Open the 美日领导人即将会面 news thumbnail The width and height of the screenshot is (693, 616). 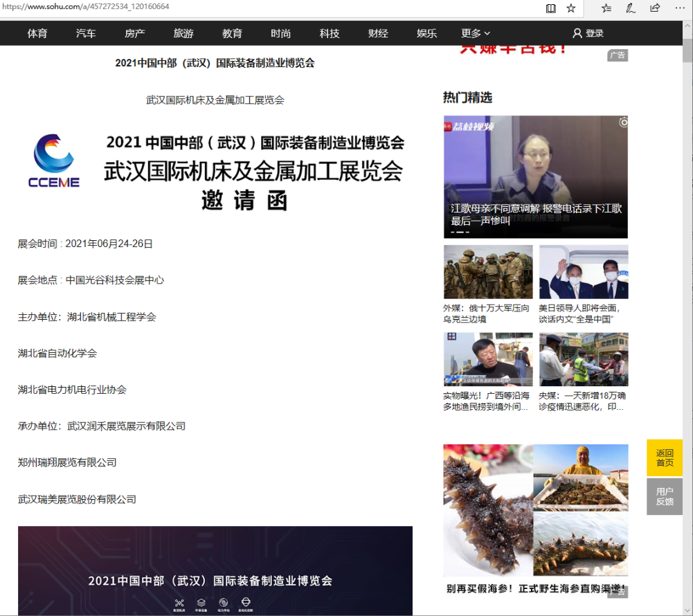[584, 272]
